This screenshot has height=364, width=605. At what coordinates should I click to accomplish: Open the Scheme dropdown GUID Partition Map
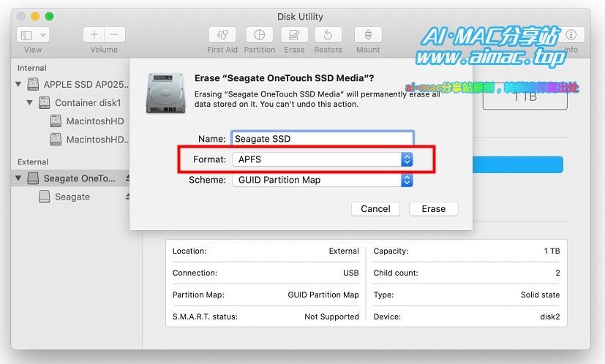323,180
